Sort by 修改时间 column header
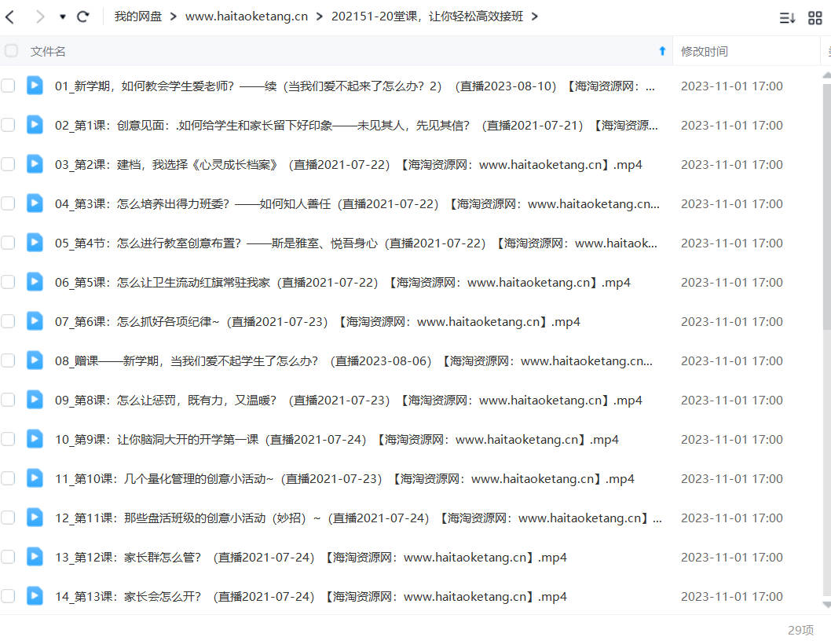The image size is (831, 644). (705, 51)
